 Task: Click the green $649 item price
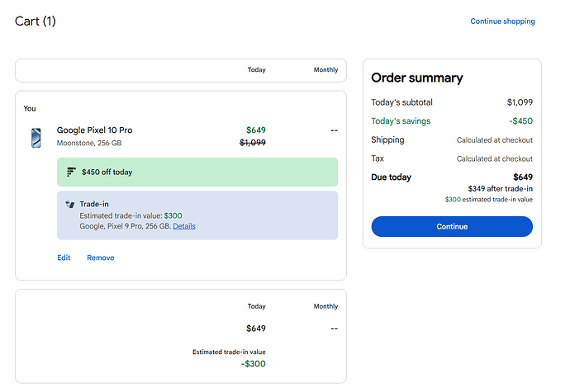click(x=256, y=130)
